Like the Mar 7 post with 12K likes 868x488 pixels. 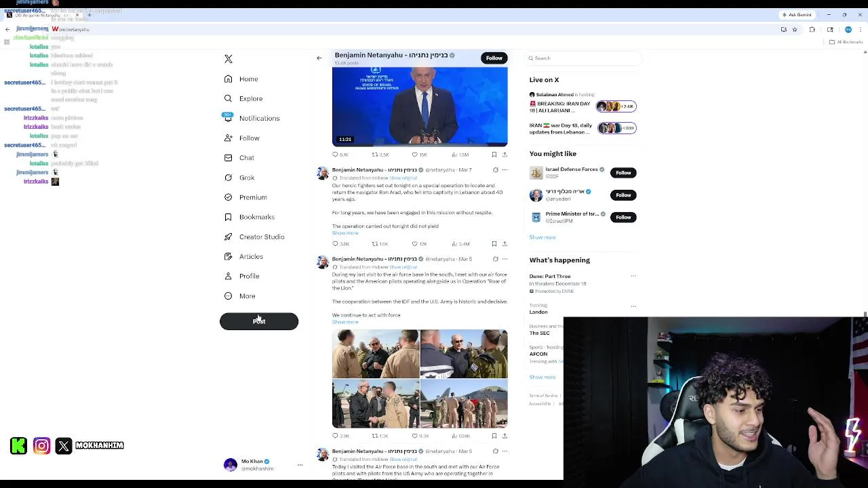[420, 244]
